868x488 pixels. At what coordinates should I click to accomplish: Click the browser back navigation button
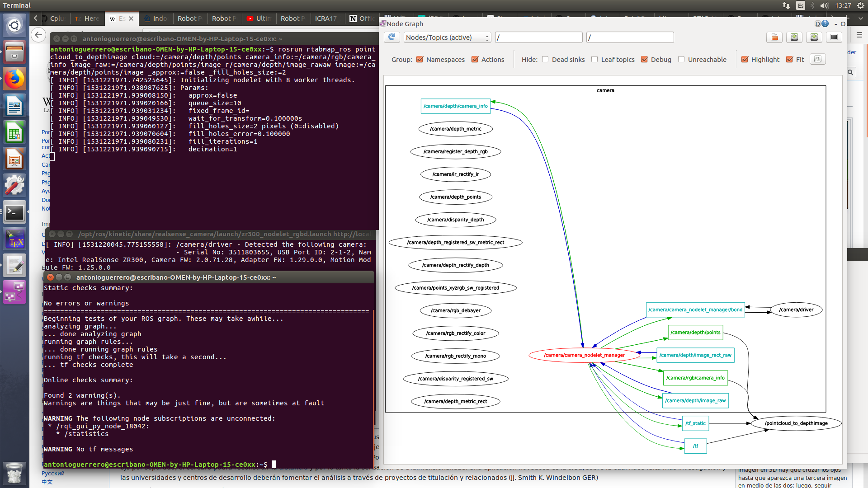pos(38,35)
